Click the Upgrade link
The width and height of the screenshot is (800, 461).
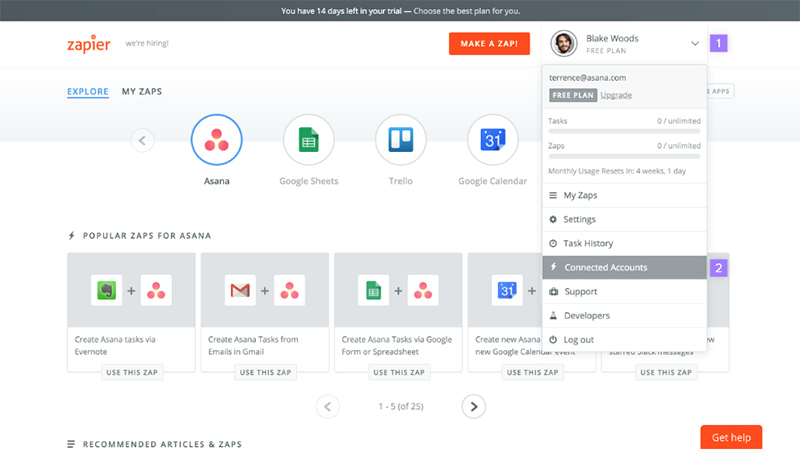tap(616, 95)
